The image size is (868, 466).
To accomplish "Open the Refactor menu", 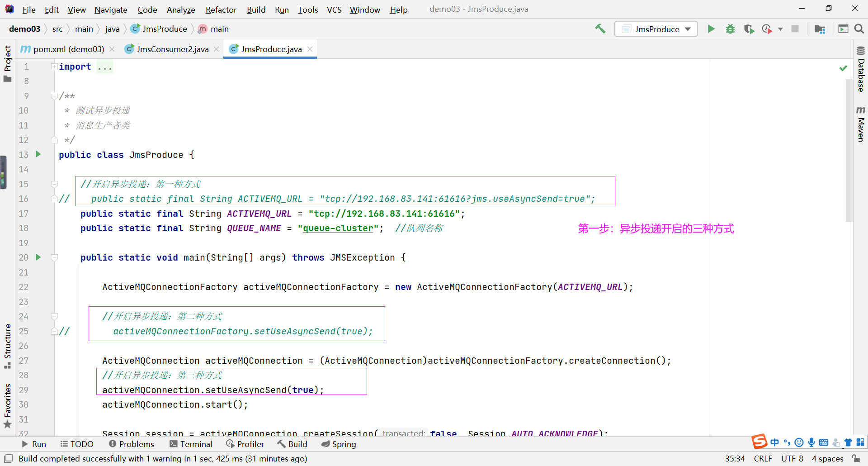I will pos(221,10).
